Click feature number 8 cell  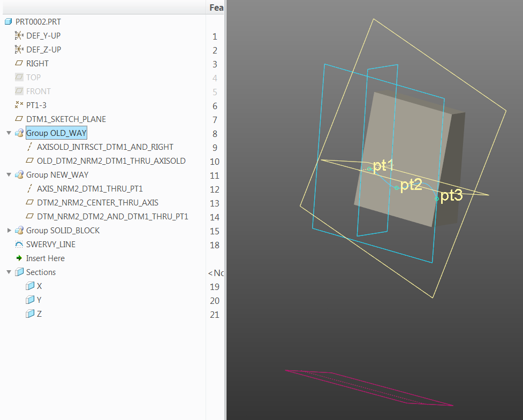215,134
